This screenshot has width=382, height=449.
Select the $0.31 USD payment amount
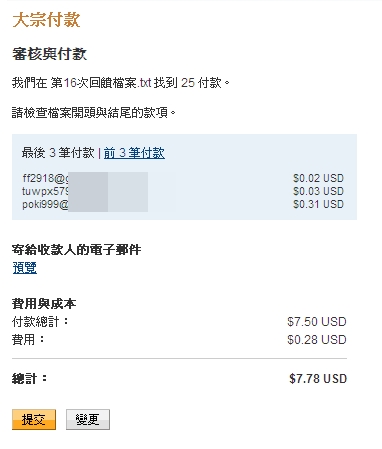[318, 204]
